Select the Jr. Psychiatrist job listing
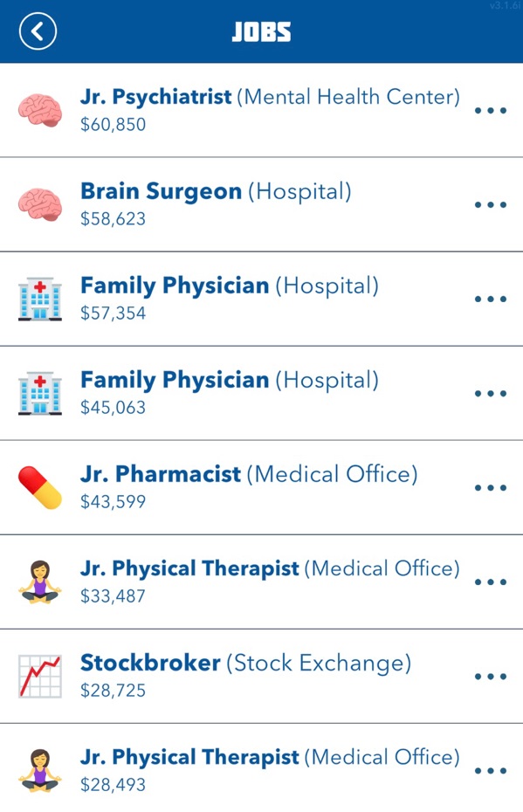Screen dimensions: 523x812 (x=262, y=110)
